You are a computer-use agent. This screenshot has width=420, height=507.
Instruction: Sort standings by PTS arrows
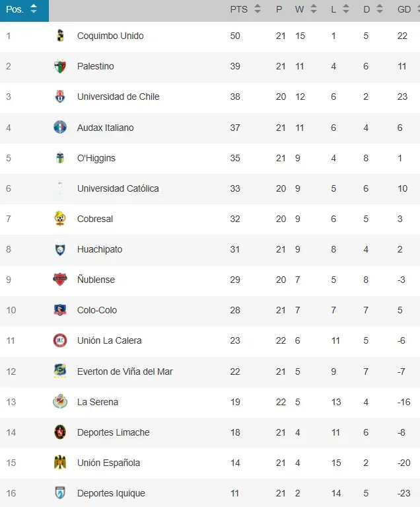point(258,9)
